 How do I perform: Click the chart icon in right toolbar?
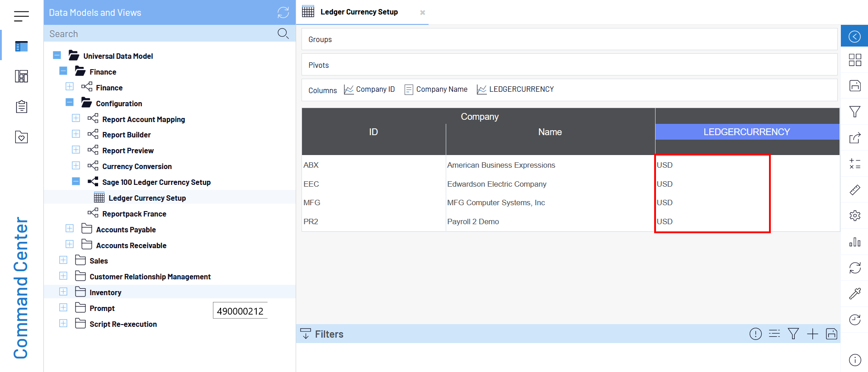click(x=854, y=242)
